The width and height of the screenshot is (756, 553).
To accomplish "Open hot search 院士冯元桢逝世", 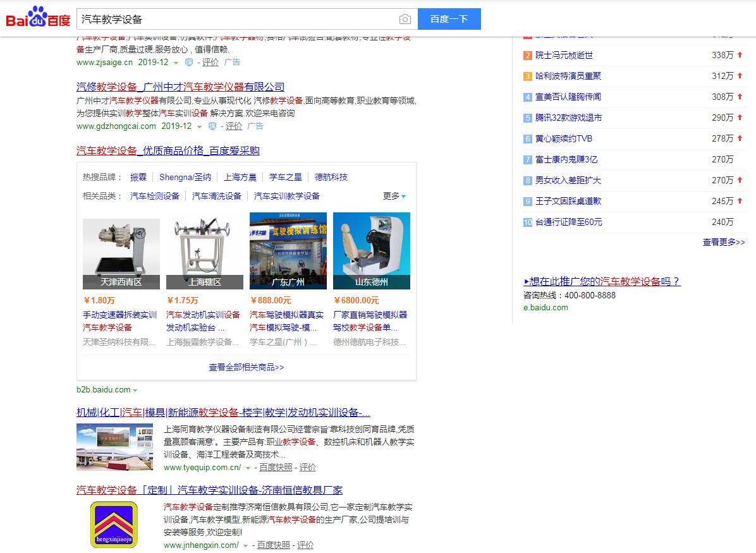I will (564, 55).
